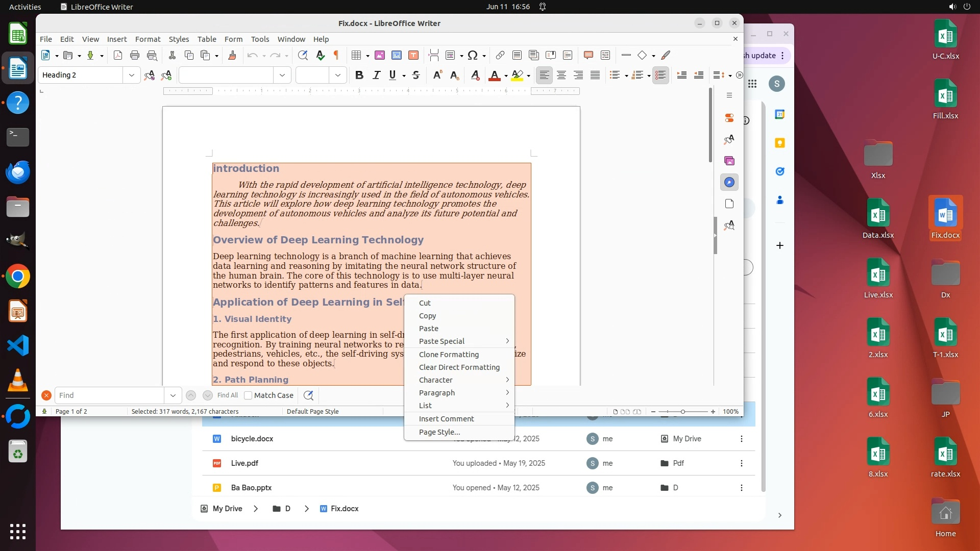Click the Insert Table icon
Screen dimensions: 980x551
pos(356,55)
